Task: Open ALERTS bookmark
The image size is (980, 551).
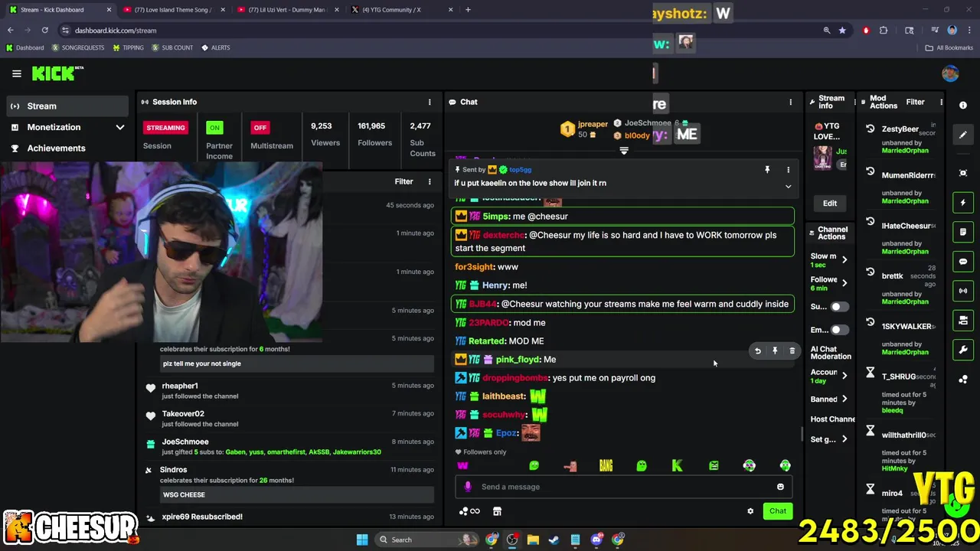Action: 216,47
